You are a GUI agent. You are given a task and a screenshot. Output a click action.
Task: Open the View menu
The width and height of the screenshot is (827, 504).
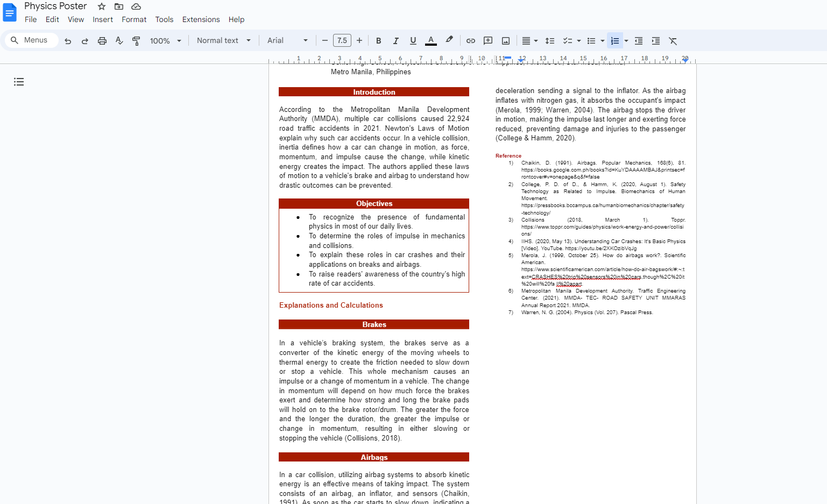(x=76, y=19)
